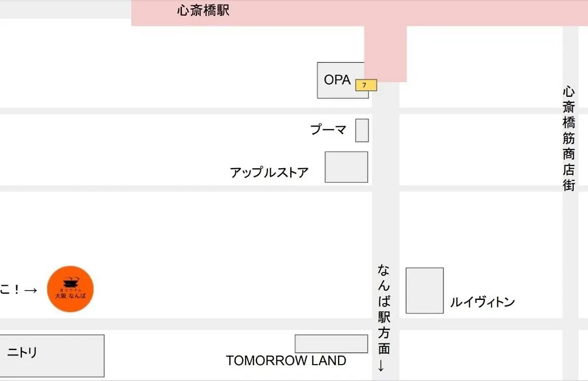
Task: Click the orange Osaka Namba logo circle
Action: [70, 289]
